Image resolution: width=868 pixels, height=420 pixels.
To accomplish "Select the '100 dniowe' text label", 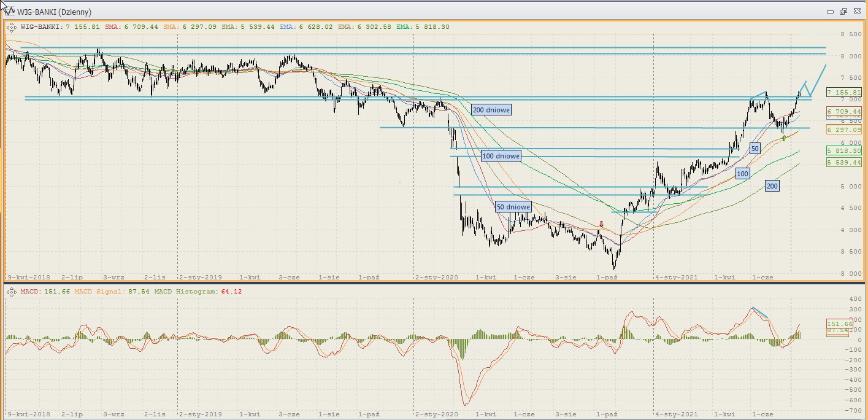I will [501, 156].
